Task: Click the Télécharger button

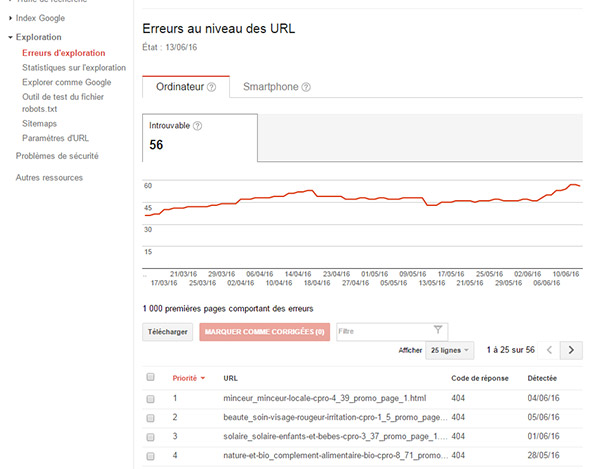Action: click(x=168, y=332)
